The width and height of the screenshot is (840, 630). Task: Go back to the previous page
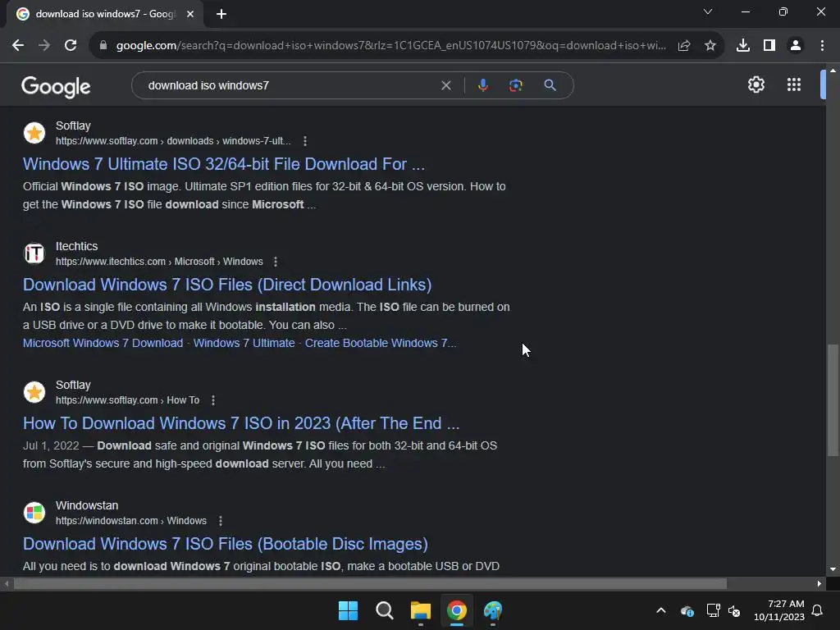(x=18, y=46)
